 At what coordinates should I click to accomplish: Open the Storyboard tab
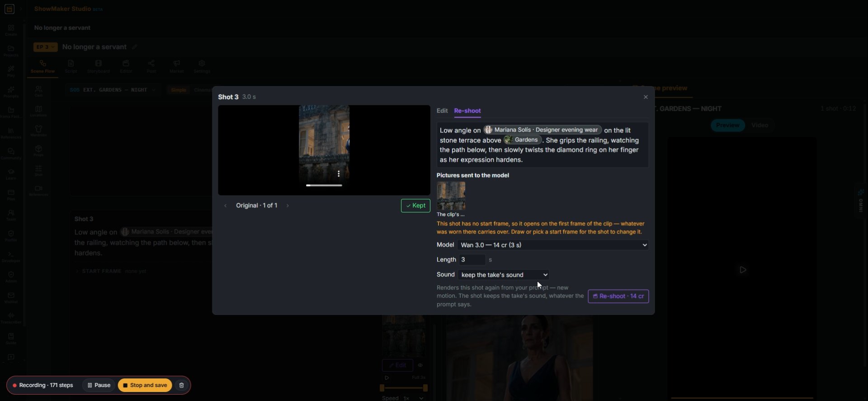pyautogui.click(x=98, y=66)
